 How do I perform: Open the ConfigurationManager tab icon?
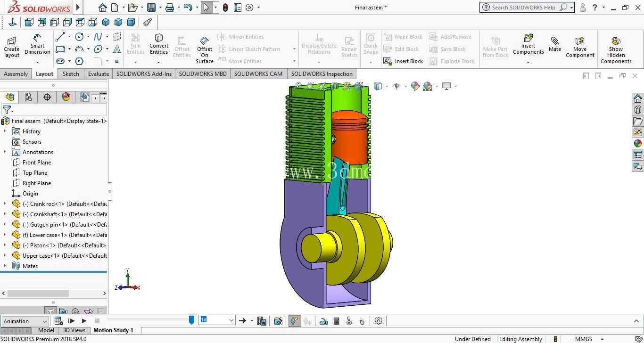point(28,97)
